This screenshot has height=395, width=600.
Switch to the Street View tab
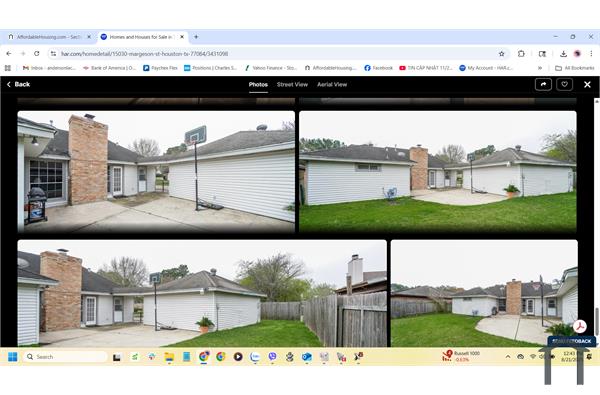point(292,85)
